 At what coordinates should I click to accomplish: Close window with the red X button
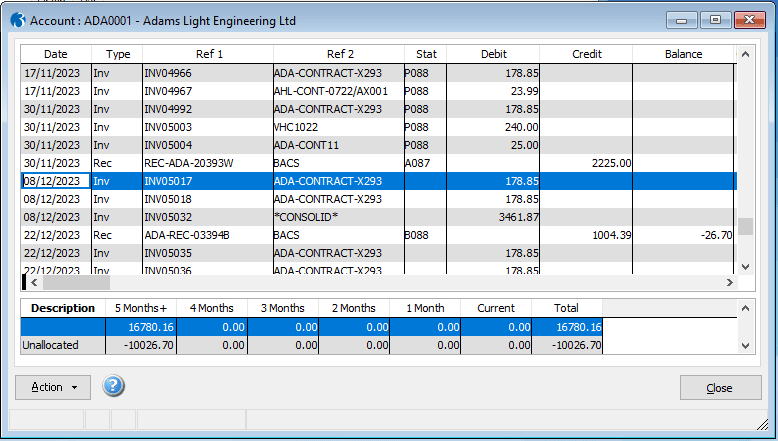749,20
